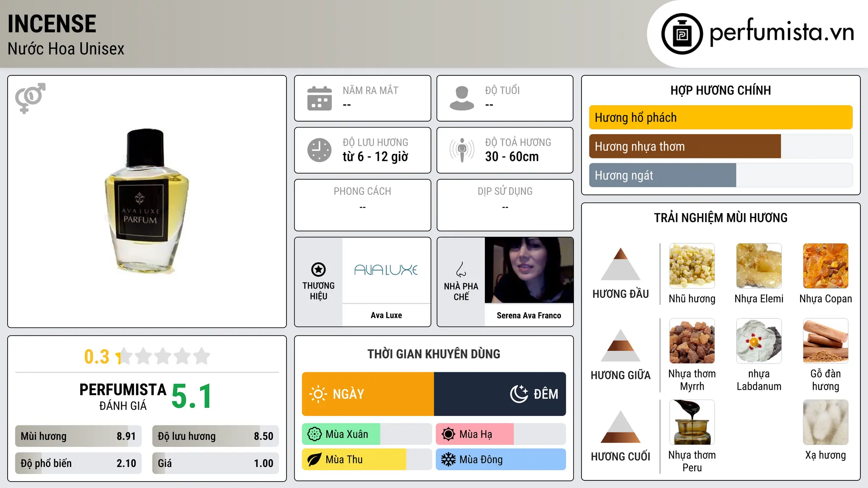This screenshot has height=488, width=868.
Task: Click the Ava Luxe brand logo
Action: coord(386,270)
